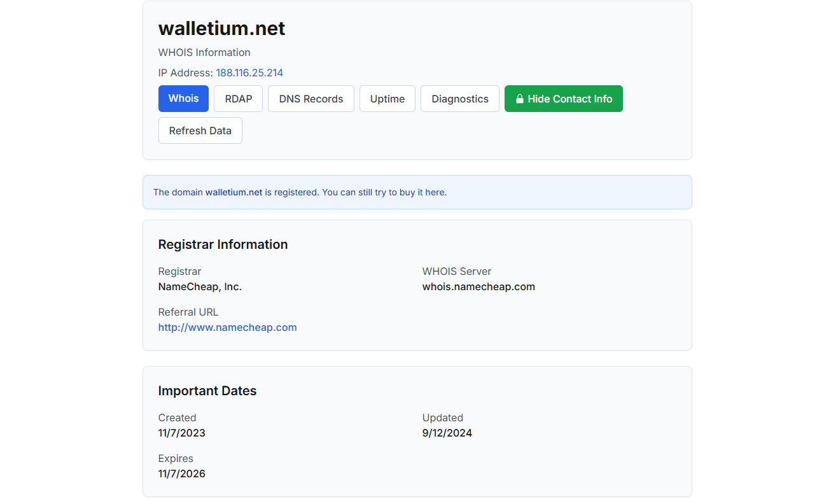Click the walletium.net page heading
The image size is (824, 504).
click(221, 29)
